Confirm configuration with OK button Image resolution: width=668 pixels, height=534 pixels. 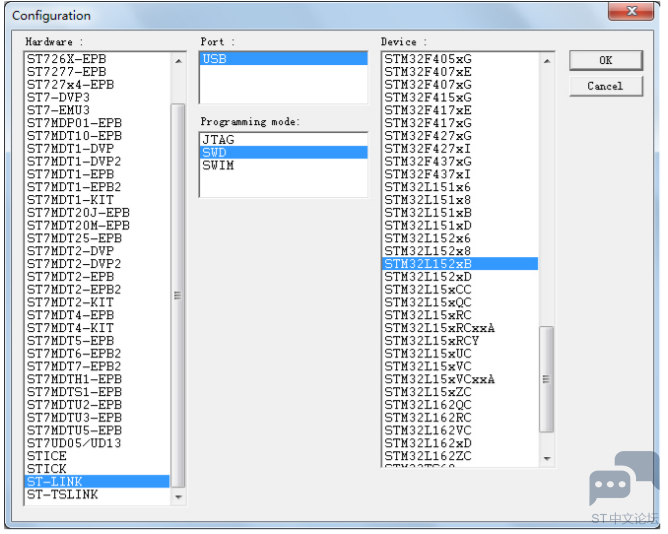[605, 61]
